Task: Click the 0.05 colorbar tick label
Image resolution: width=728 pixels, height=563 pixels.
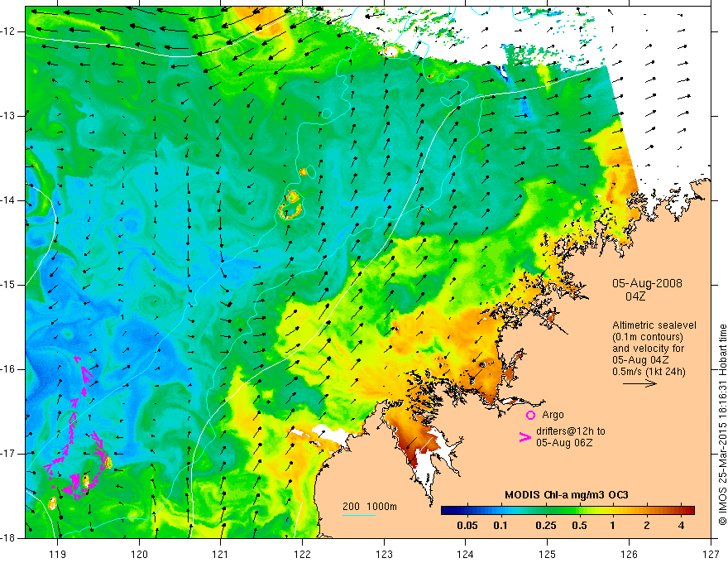Action: tap(467, 526)
